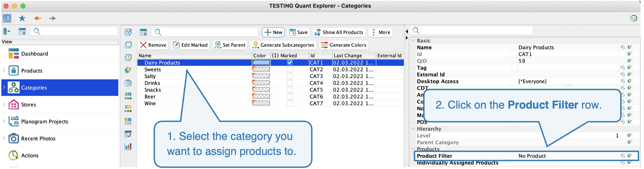Screen dimensions: 644x169
Task: Expand the Stores navigation item
Action: pos(4,104)
